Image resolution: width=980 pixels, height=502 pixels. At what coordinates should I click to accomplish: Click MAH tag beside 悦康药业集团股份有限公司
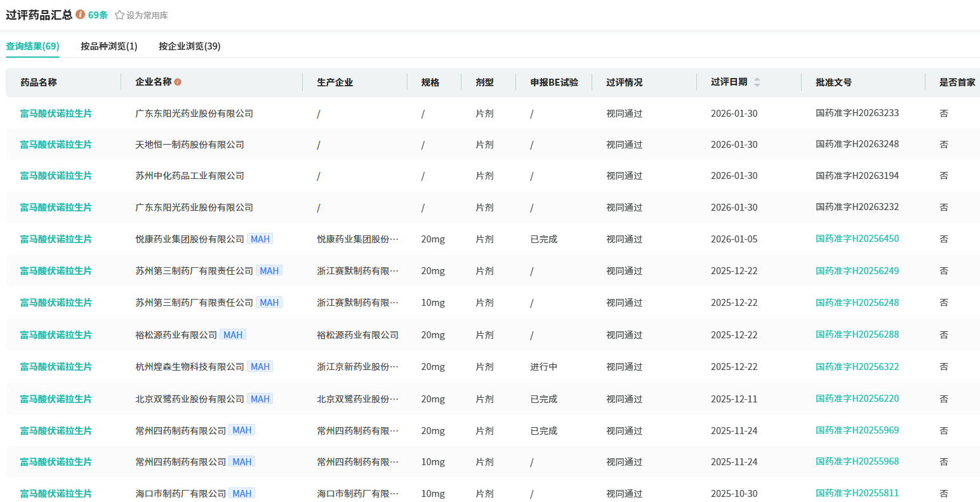[260, 239]
